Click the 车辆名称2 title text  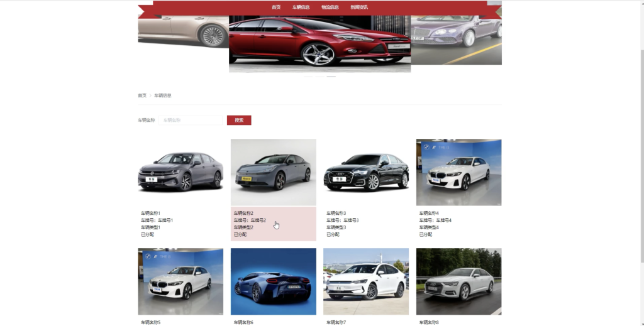coord(243,213)
